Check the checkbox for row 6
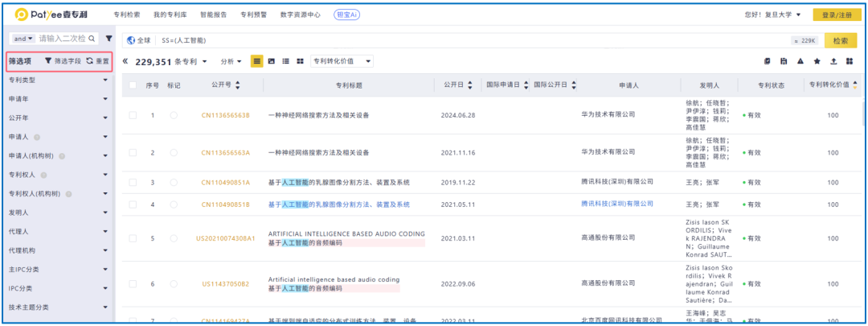The image size is (868, 326). (133, 284)
